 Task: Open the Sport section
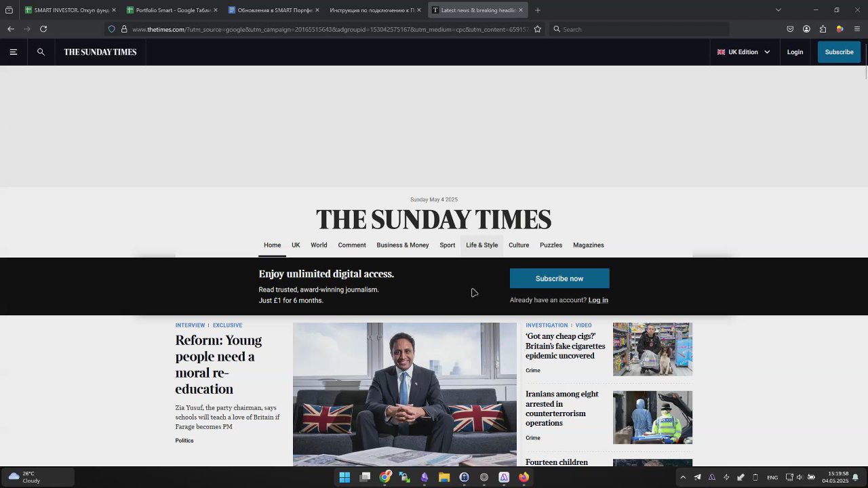click(x=448, y=245)
